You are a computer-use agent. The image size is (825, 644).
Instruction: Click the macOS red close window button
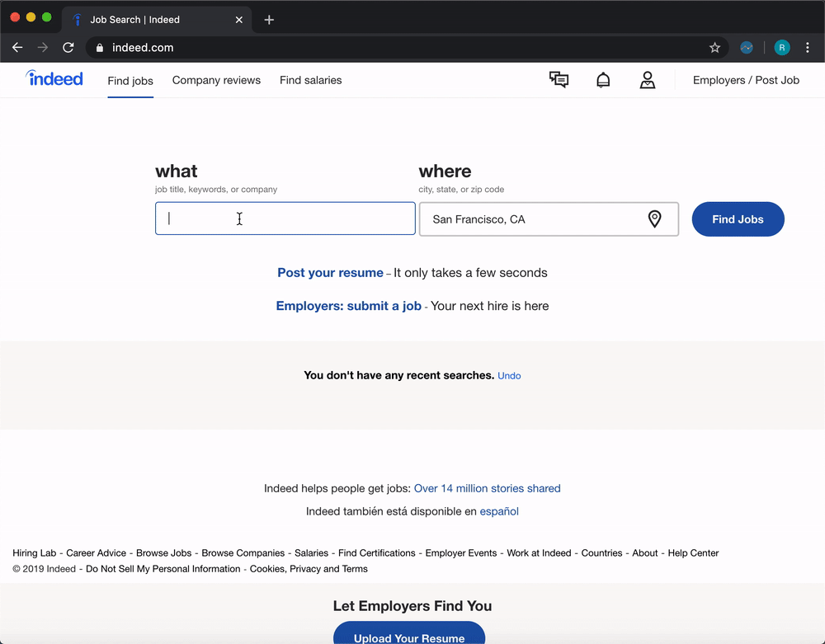pos(15,17)
